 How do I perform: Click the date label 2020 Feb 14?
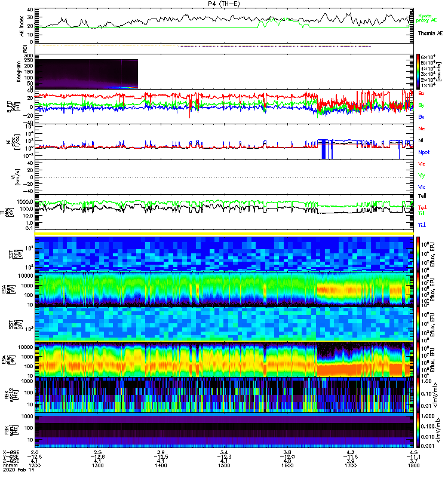click(19, 470)
